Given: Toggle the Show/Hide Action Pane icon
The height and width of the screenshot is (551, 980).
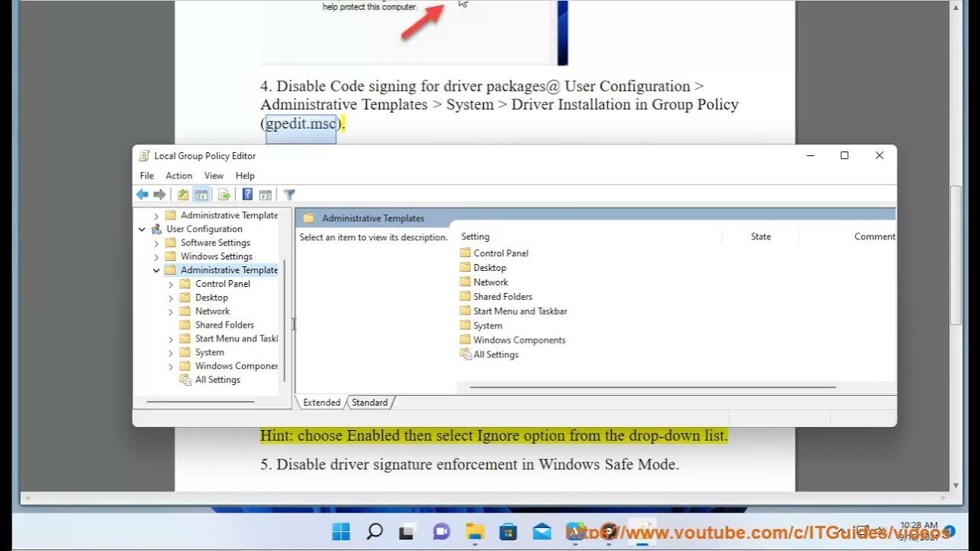Looking at the screenshot, I should pyautogui.click(x=265, y=195).
